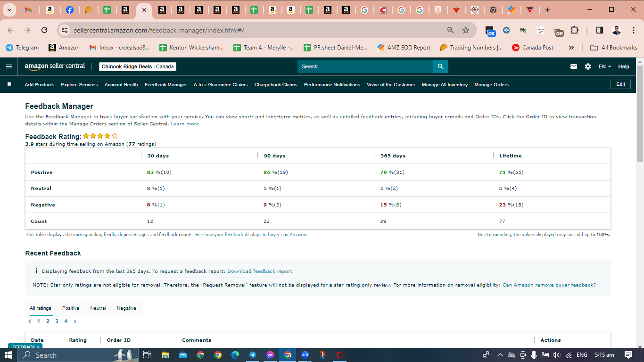644x362 pixels.
Task: Open Performance Notifications menu item
Action: tap(332, 85)
